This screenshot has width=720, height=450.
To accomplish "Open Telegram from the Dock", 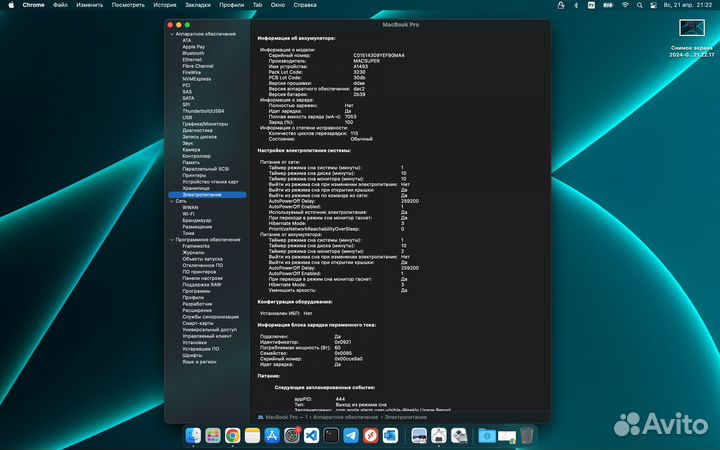I will (351, 435).
